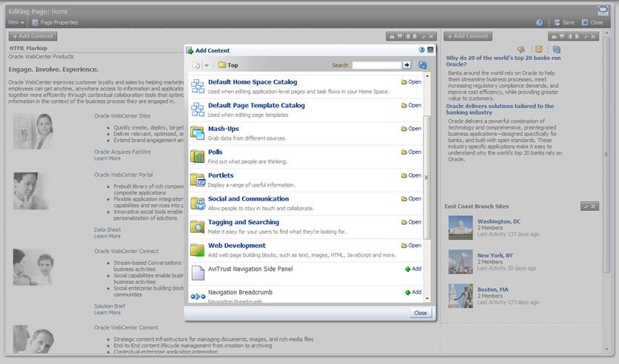
Task: Open the View dropdown menu
Action: 16,22
